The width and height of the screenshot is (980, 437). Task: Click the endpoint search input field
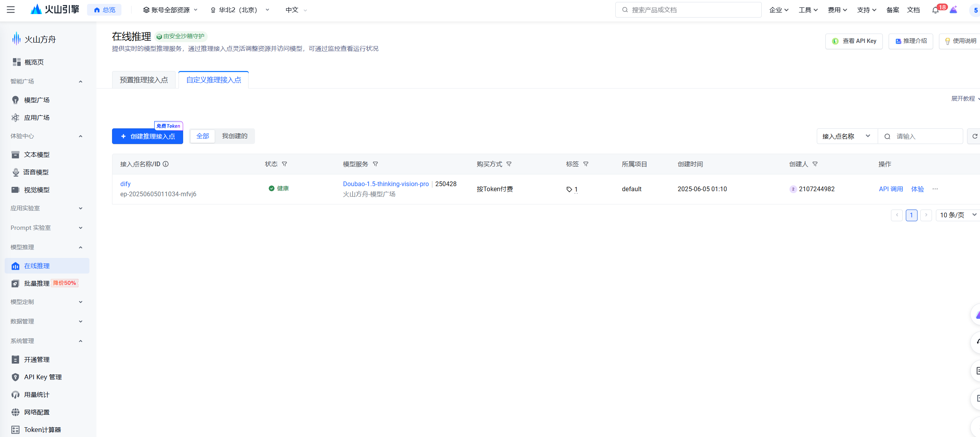pyautogui.click(x=925, y=136)
